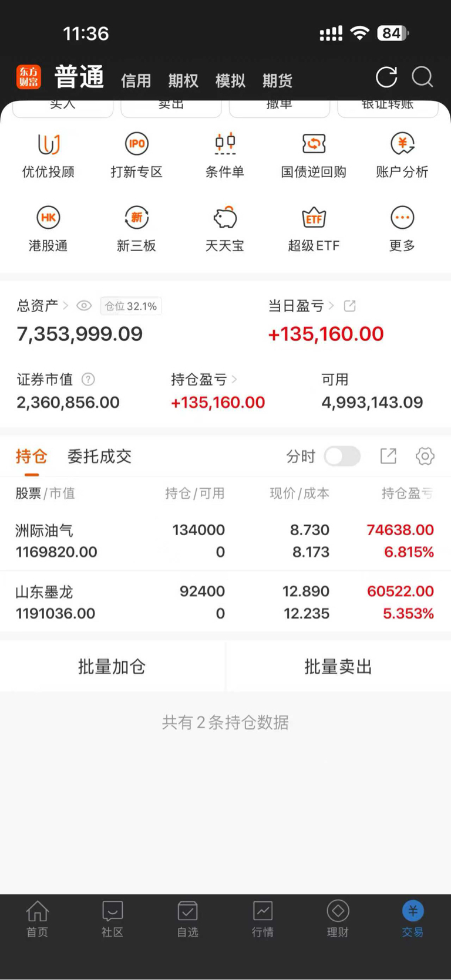
Task: Expand 当日盈亏 details chevron
Action: [332, 306]
